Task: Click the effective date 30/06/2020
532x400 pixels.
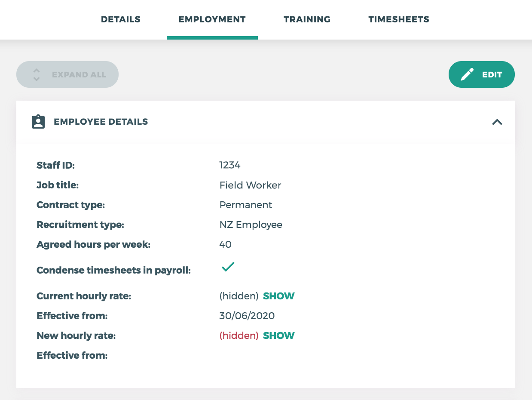Action: point(247,316)
